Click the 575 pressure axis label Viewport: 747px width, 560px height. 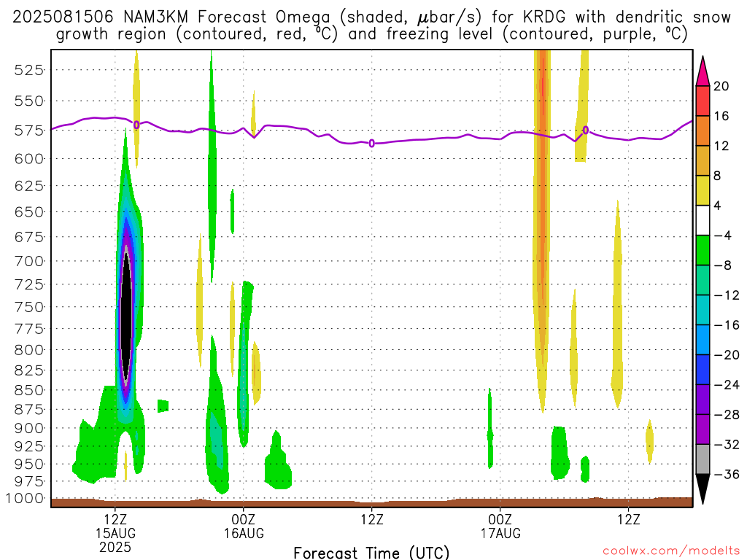point(29,131)
